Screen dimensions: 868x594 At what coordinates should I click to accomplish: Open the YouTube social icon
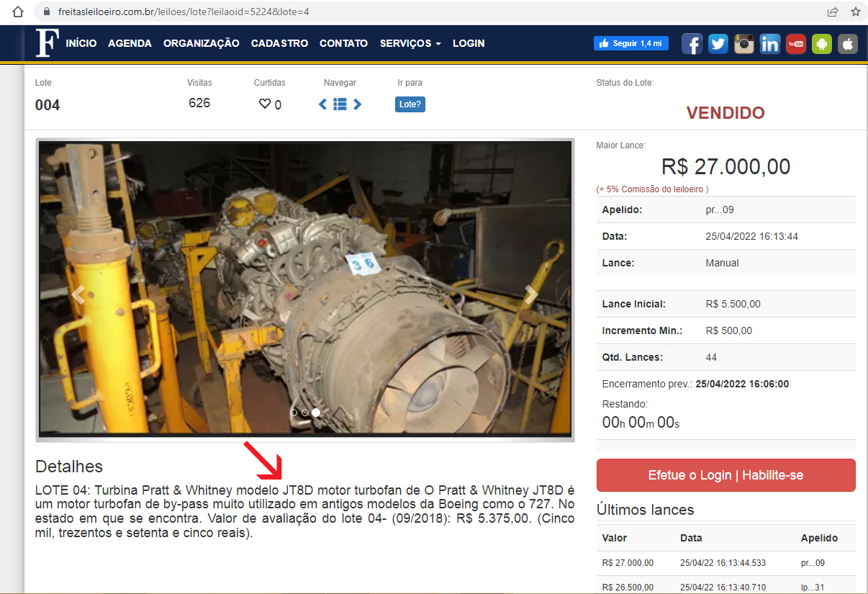pyautogui.click(x=796, y=44)
